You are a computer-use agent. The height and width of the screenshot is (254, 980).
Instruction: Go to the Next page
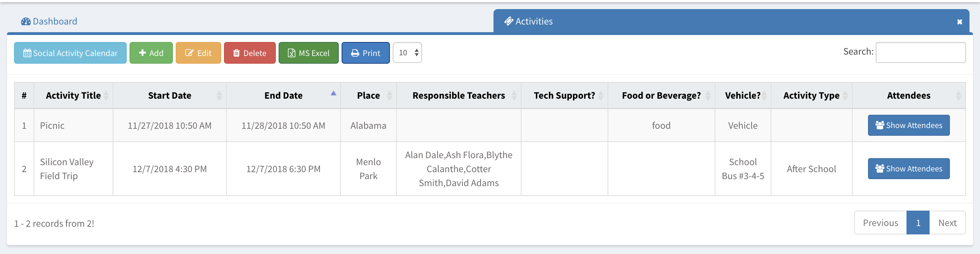point(947,223)
